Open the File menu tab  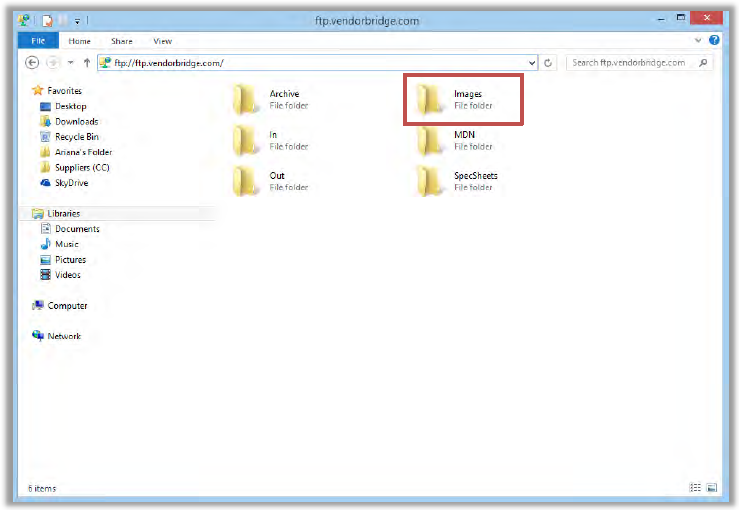point(38,41)
